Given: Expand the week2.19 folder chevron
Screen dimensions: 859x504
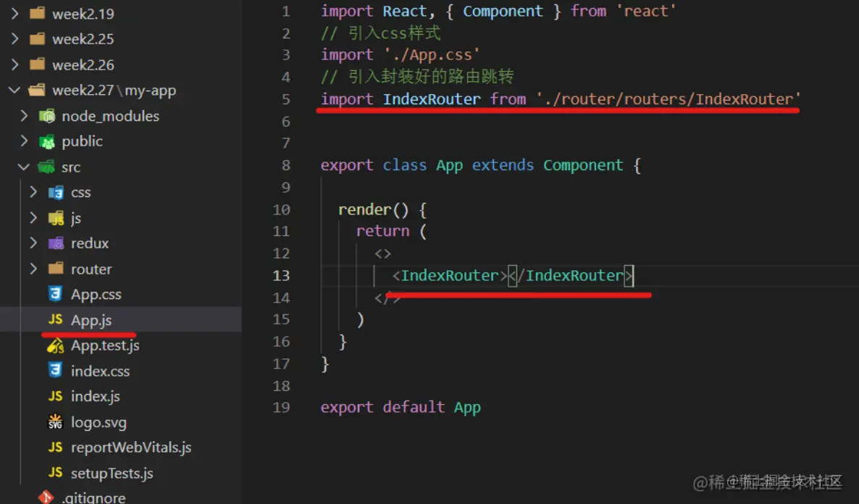Looking at the screenshot, I should (x=14, y=13).
